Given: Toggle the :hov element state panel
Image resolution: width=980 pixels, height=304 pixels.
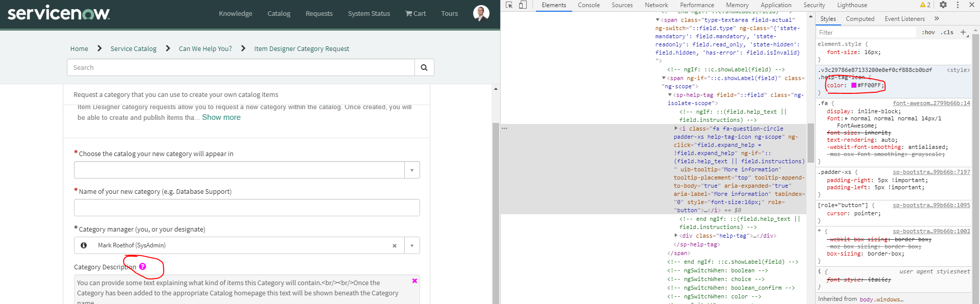Looking at the screenshot, I should tap(928, 32).
